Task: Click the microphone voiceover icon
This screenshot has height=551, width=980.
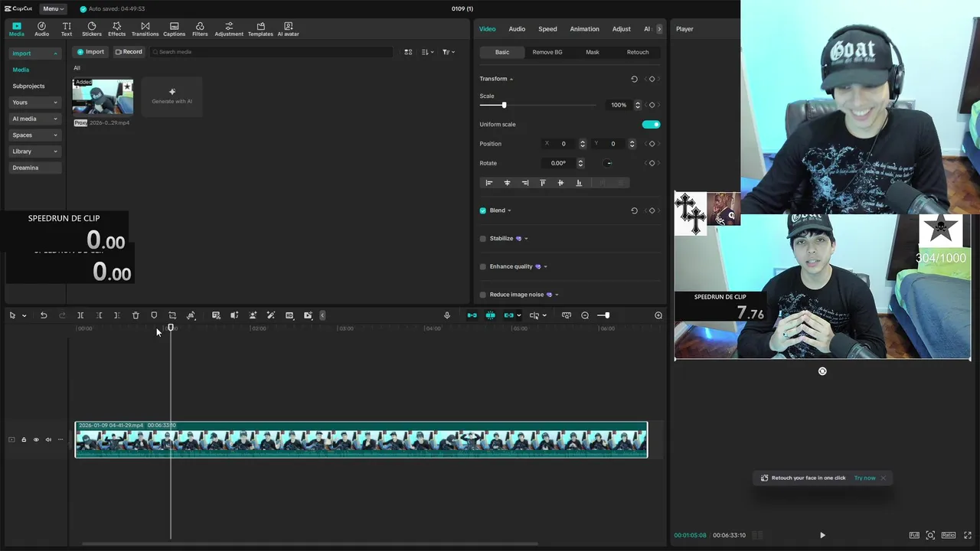Action: pyautogui.click(x=447, y=315)
